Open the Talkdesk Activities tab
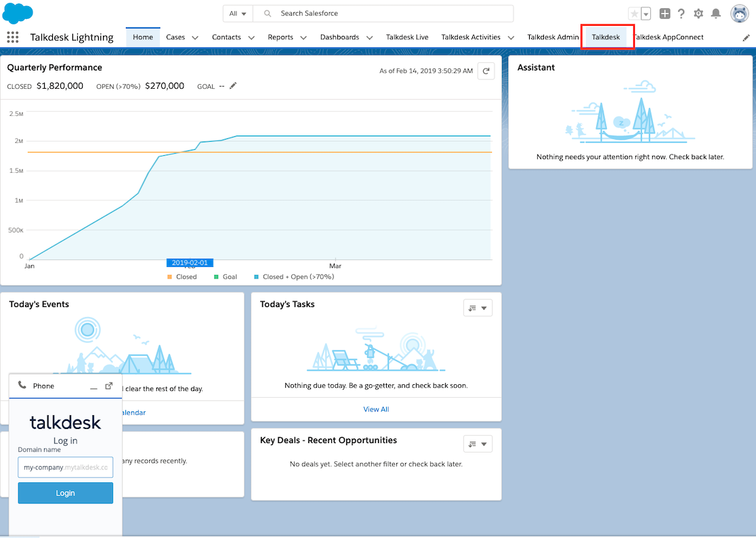This screenshot has width=756, height=538. 471,37
